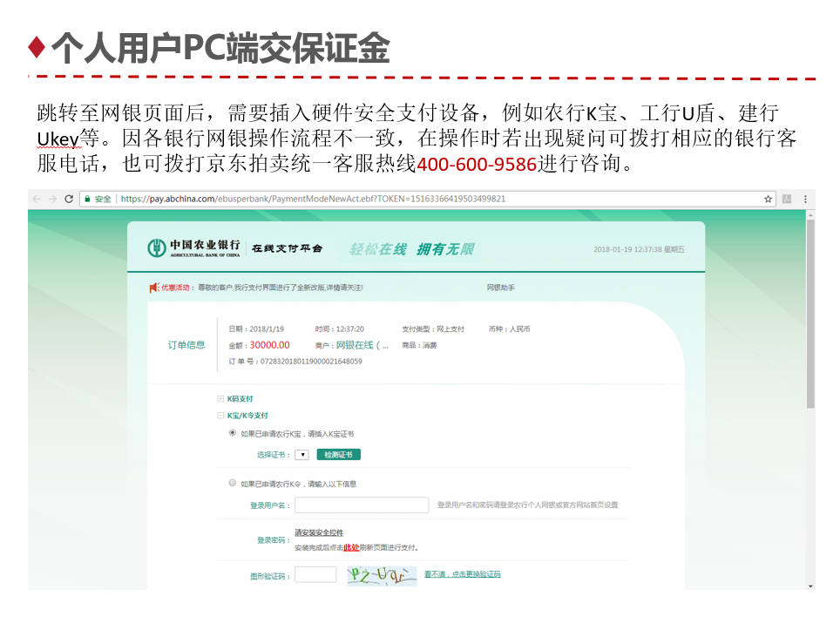Image resolution: width=840 pixels, height=630 pixels.
Task: Click the browser back arrow
Action: 37,199
